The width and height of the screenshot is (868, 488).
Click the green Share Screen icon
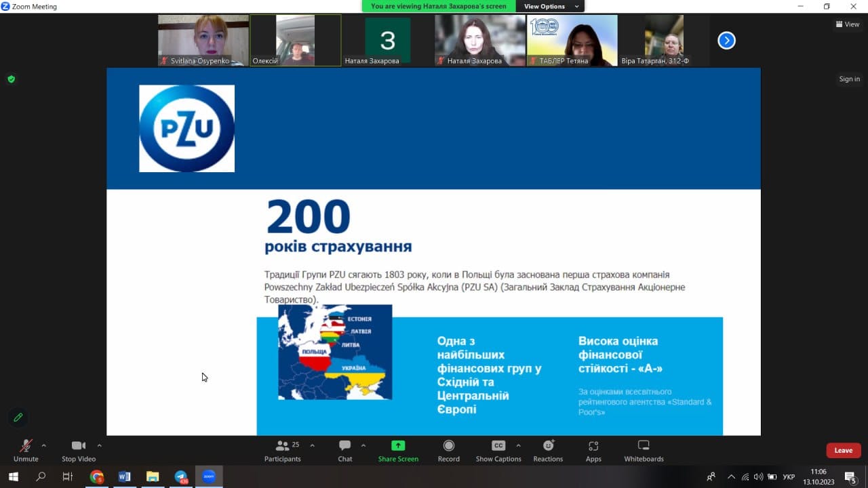398,446
